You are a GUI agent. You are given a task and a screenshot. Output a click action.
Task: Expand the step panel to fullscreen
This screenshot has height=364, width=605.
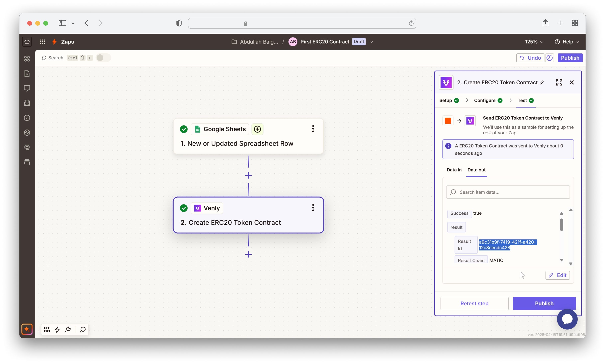click(x=559, y=82)
